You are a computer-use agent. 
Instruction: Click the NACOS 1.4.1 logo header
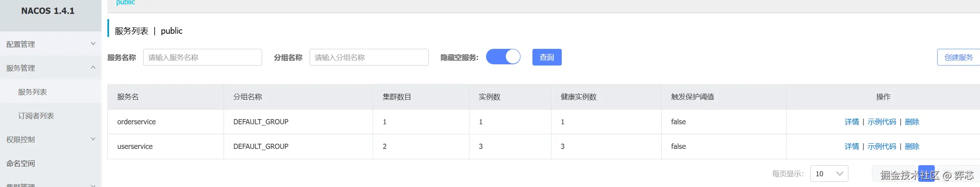(48, 11)
